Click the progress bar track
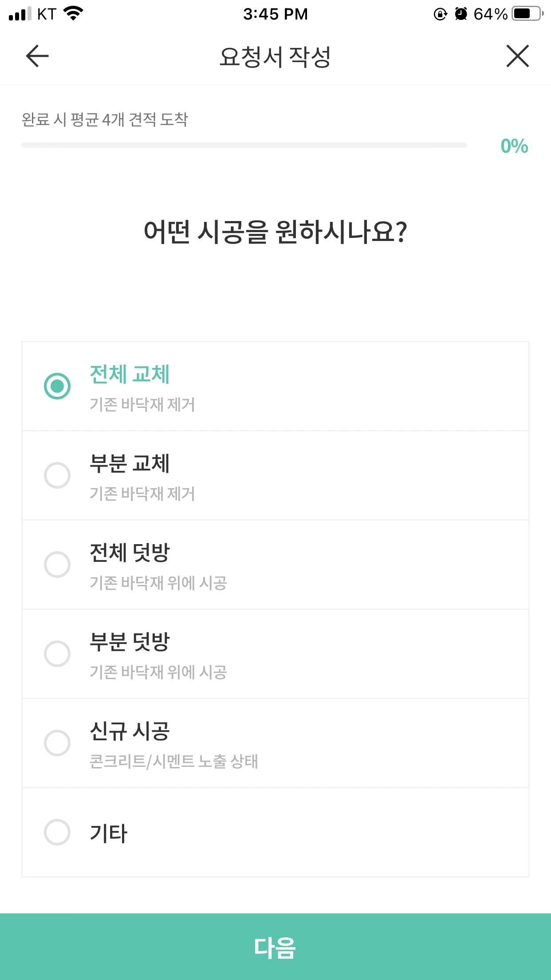Viewport: 551px width, 980px height. 244,145
